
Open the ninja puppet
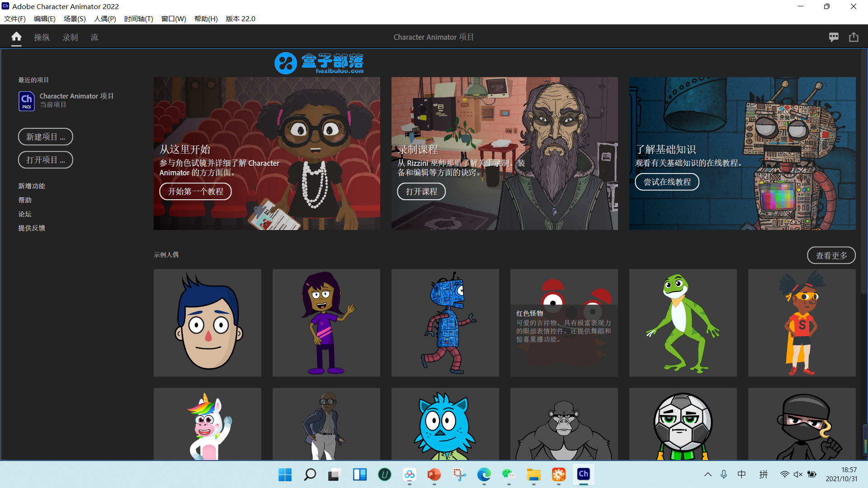tap(802, 424)
